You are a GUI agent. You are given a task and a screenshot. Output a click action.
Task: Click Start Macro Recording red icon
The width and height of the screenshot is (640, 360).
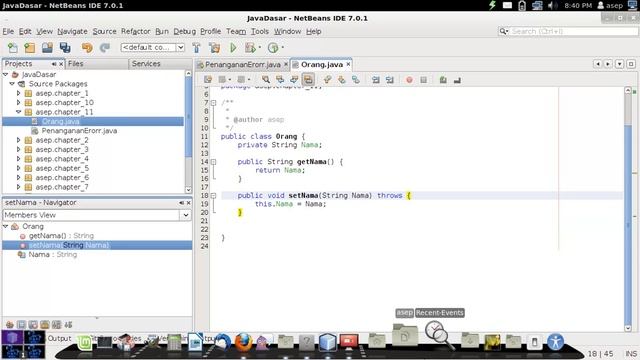point(409,80)
